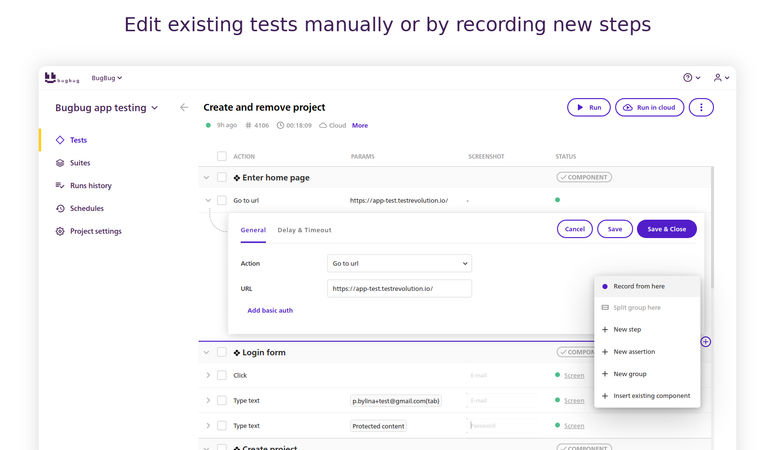This screenshot has width=775, height=450.
Task: Open Screen link on the Click row
Action: click(574, 376)
